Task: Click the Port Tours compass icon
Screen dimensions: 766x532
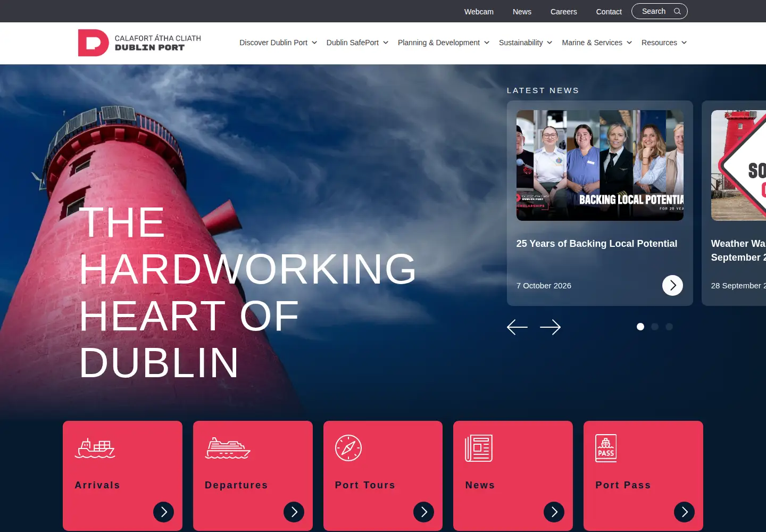Action: click(x=348, y=448)
